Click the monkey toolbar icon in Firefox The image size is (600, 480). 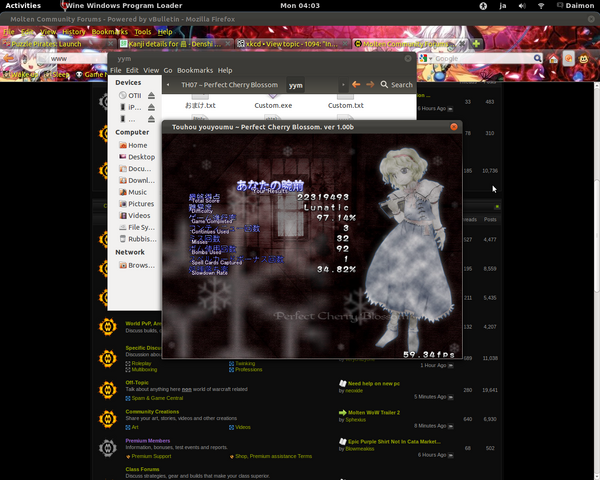(x=584, y=59)
